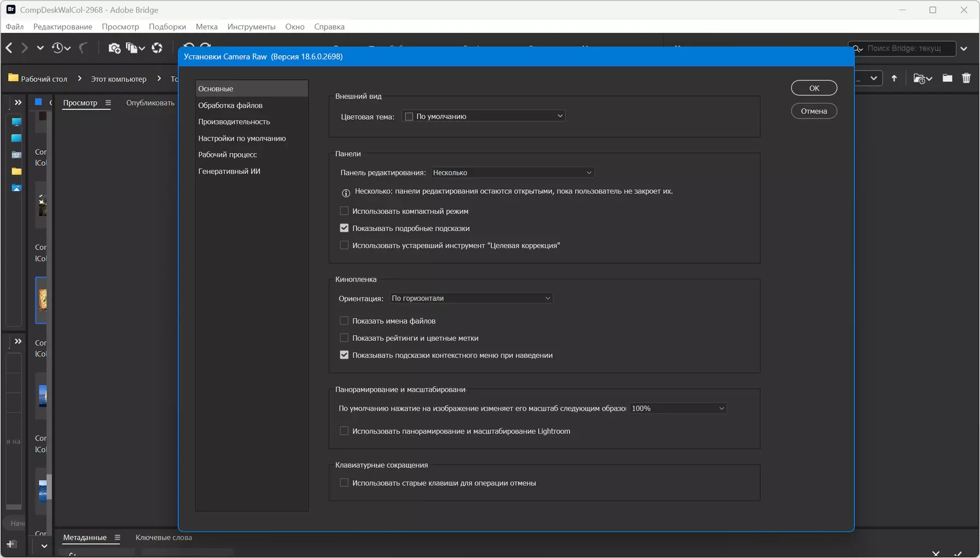Expand the upper collapsed panel with double chevron
Screen dimensions: 980x558
point(18,102)
